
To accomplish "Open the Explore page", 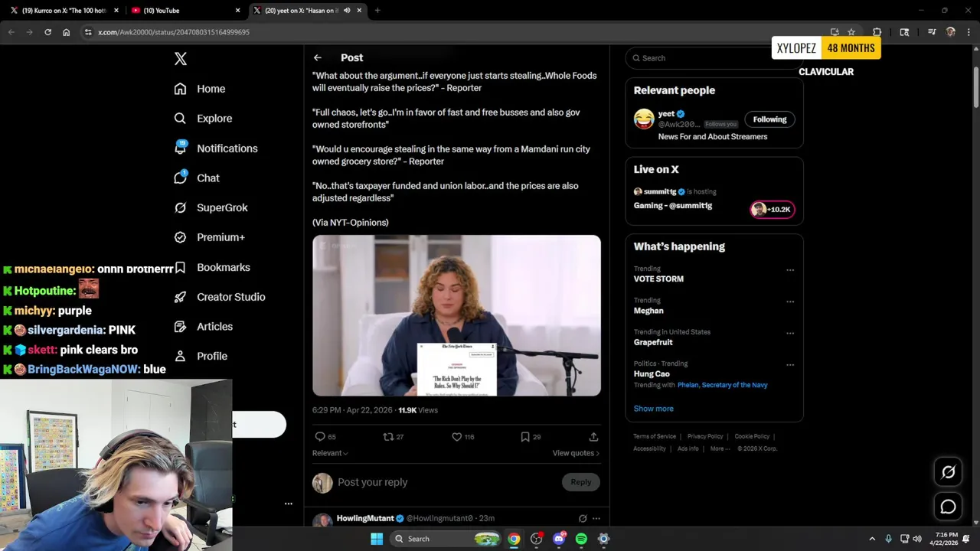I will click(x=203, y=119).
